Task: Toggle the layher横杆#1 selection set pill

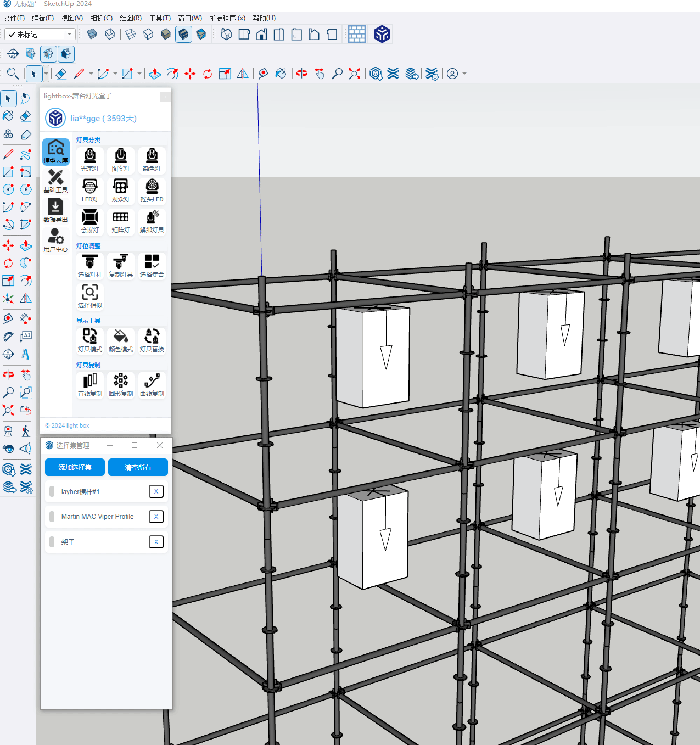Action: click(x=52, y=491)
